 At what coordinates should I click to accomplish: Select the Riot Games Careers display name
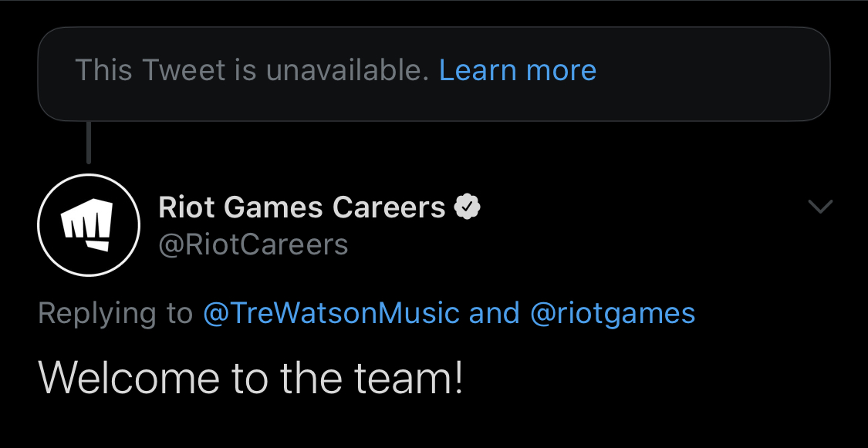click(x=302, y=207)
